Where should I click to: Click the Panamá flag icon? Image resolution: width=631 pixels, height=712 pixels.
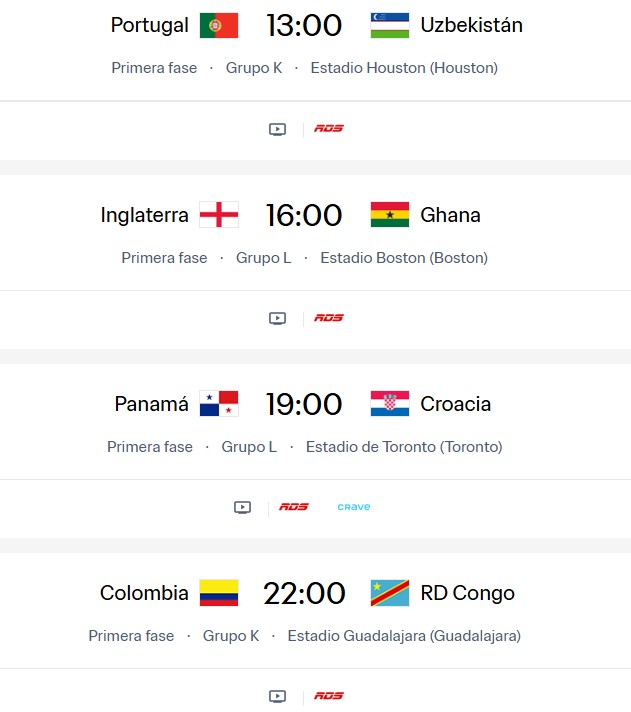tap(219, 404)
